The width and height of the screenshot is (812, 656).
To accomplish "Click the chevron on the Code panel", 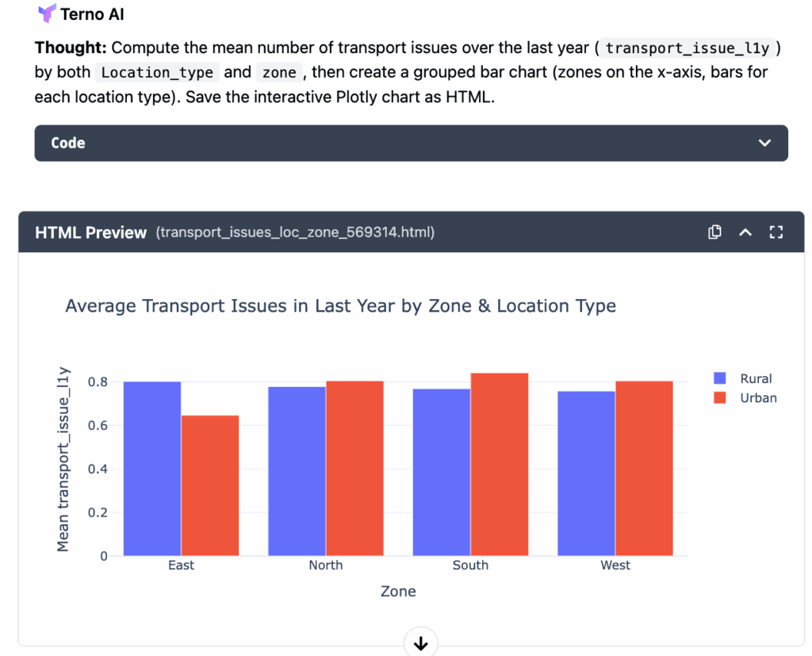I will [x=764, y=143].
